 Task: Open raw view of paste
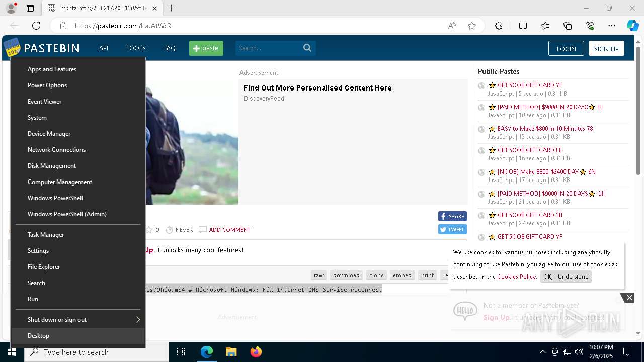pos(319,275)
